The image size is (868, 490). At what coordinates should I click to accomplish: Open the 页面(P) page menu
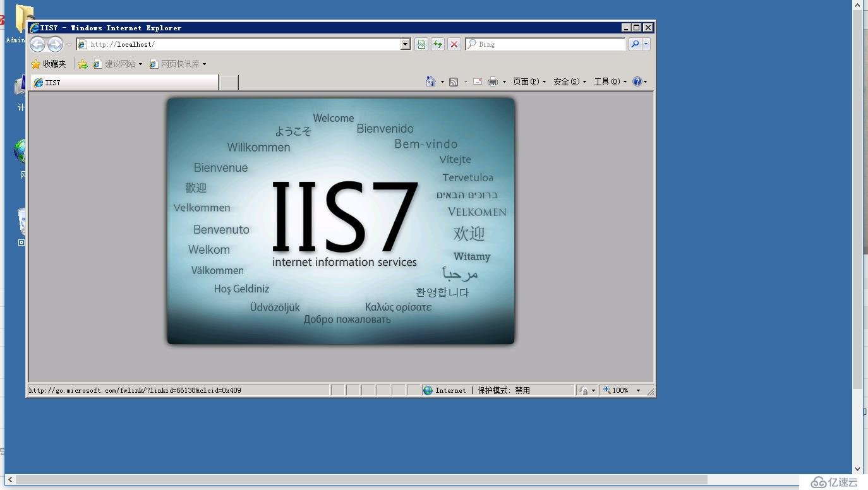pyautogui.click(x=529, y=81)
